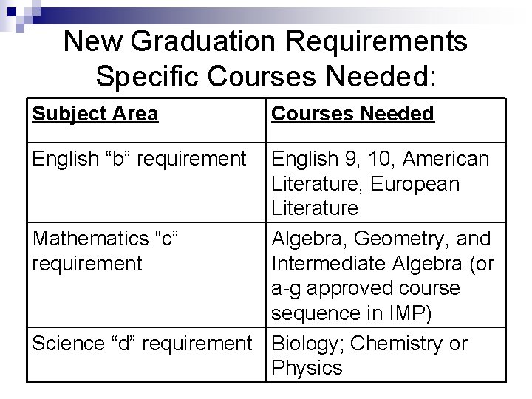Click the 'English 9, 10, American' text line
The height and width of the screenshot is (399, 532).
coord(381,159)
